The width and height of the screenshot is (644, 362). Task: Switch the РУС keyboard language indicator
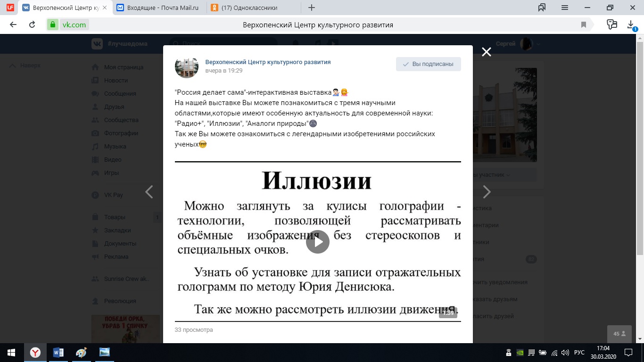point(579,353)
